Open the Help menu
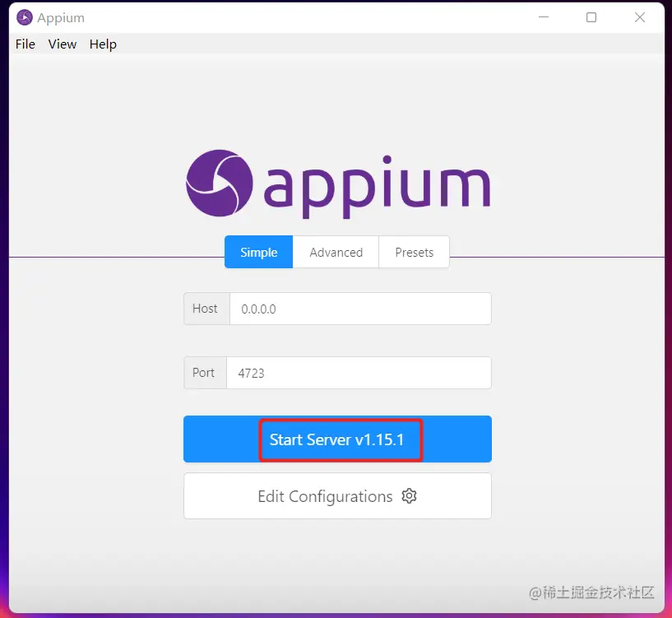672x618 pixels. pyautogui.click(x=103, y=44)
